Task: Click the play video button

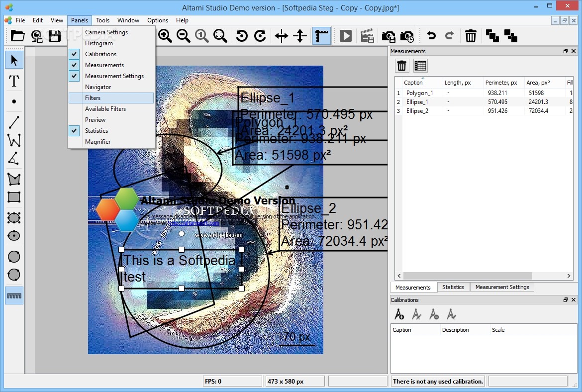Action: pos(346,36)
